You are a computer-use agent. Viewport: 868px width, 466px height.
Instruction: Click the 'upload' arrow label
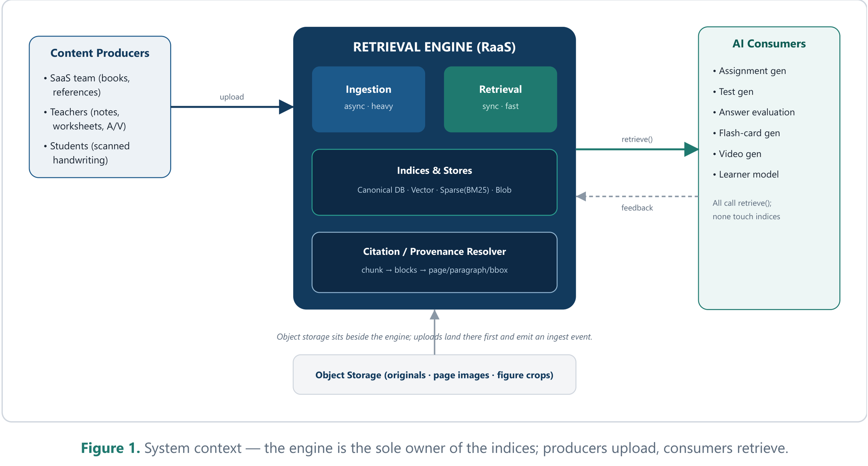(232, 97)
